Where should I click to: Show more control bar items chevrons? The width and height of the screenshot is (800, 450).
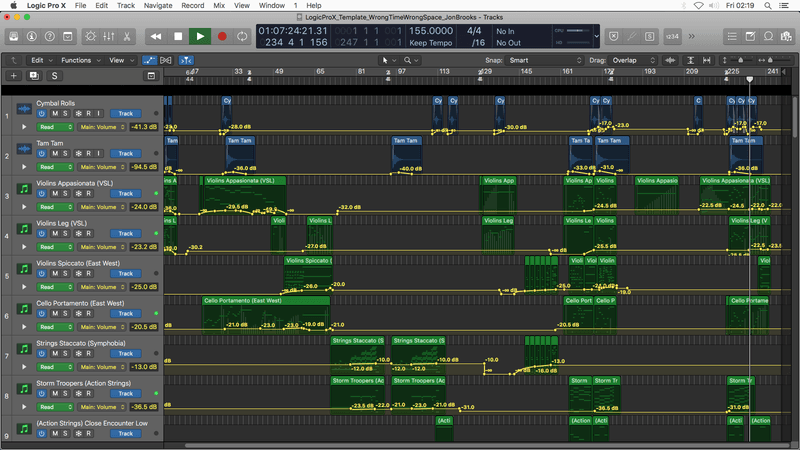[691, 36]
